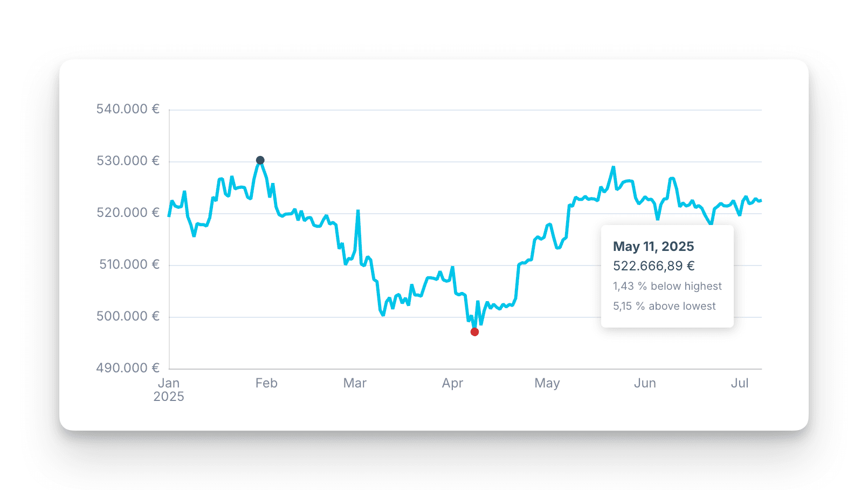
Task: Select the Apr month label
Action: (452, 383)
